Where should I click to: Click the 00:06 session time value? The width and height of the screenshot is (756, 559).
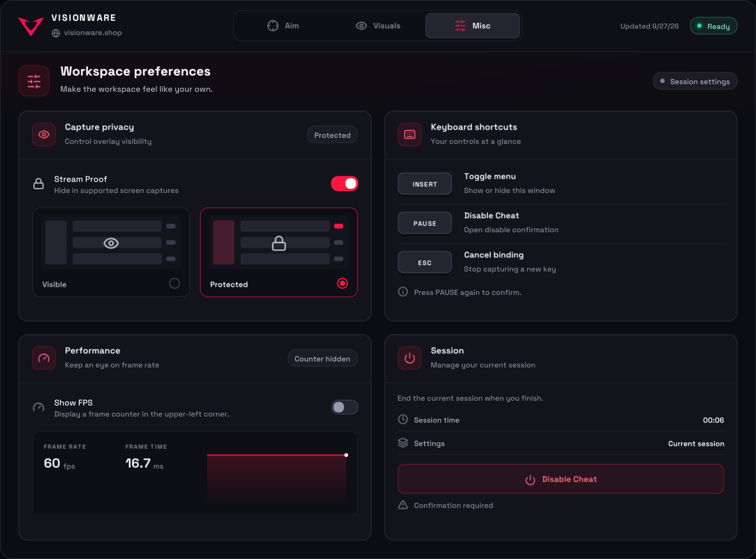click(x=713, y=420)
